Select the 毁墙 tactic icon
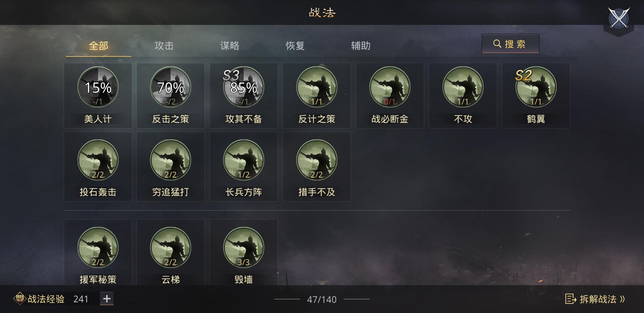The width and height of the screenshot is (644, 313). 244,248
